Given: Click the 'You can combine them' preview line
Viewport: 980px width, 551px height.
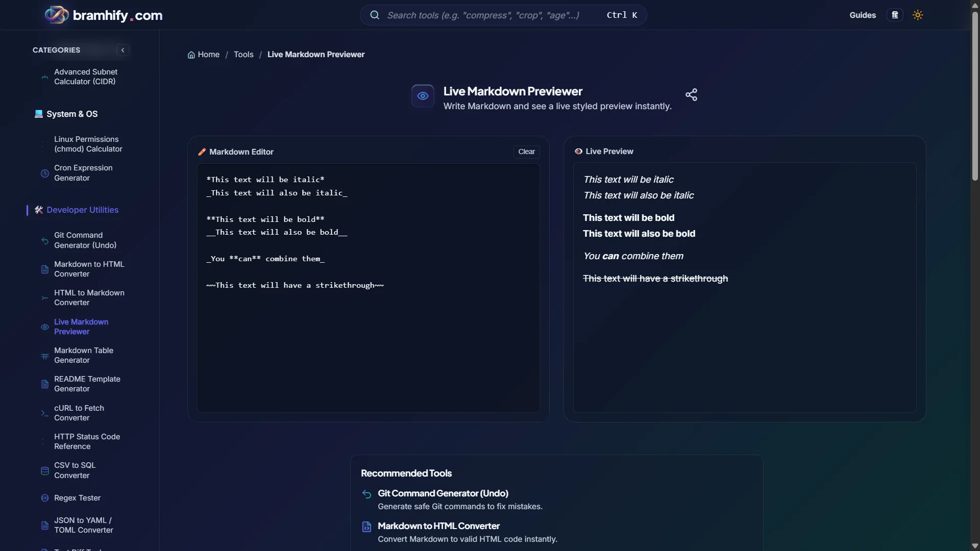Looking at the screenshot, I should click(633, 256).
